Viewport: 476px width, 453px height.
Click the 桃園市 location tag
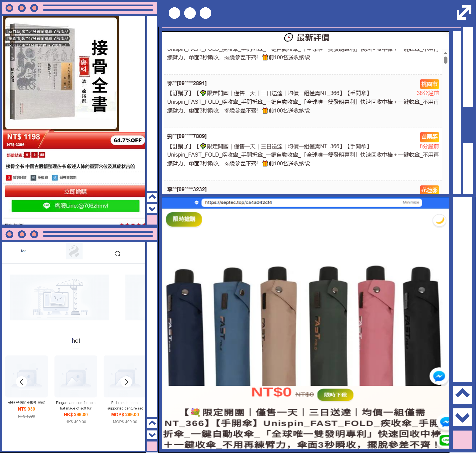pyautogui.click(x=429, y=84)
